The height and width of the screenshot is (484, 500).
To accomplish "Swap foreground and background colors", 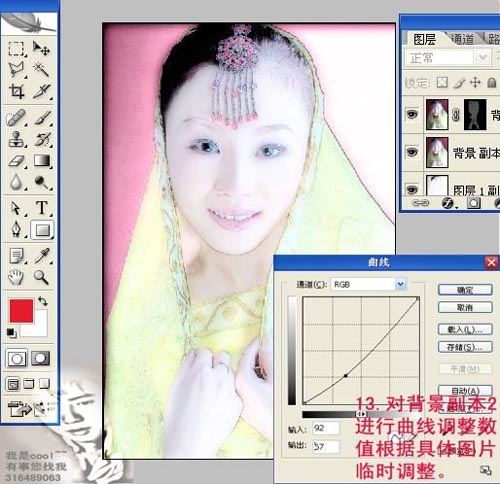I will (43, 302).
